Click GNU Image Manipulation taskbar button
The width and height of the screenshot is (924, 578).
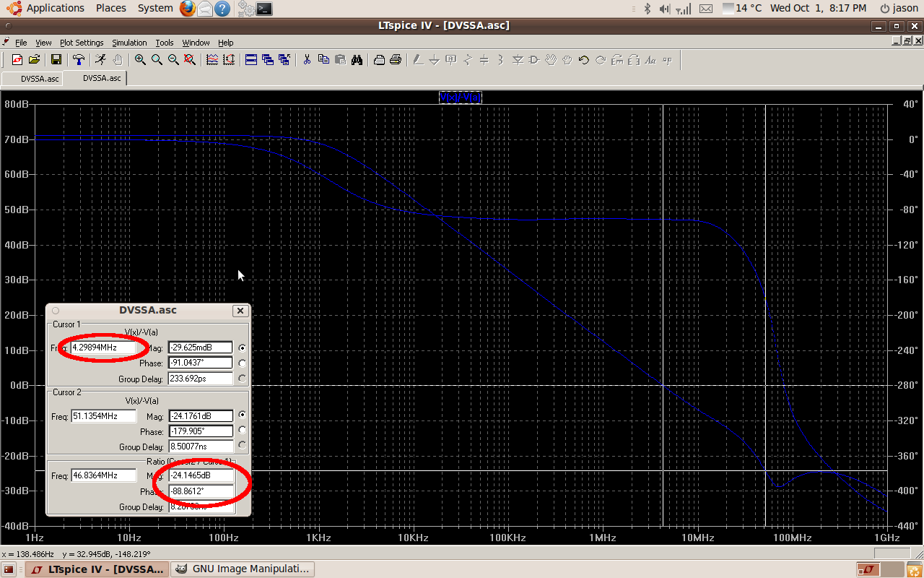click(x=243, y=569)
